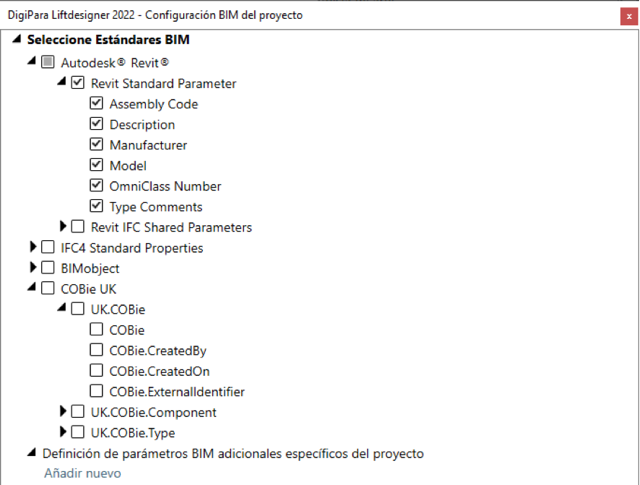Uncheck the Manufacturer parameter checkbox
This screenshot has height=485, width=640.
(x=96, y=144)
